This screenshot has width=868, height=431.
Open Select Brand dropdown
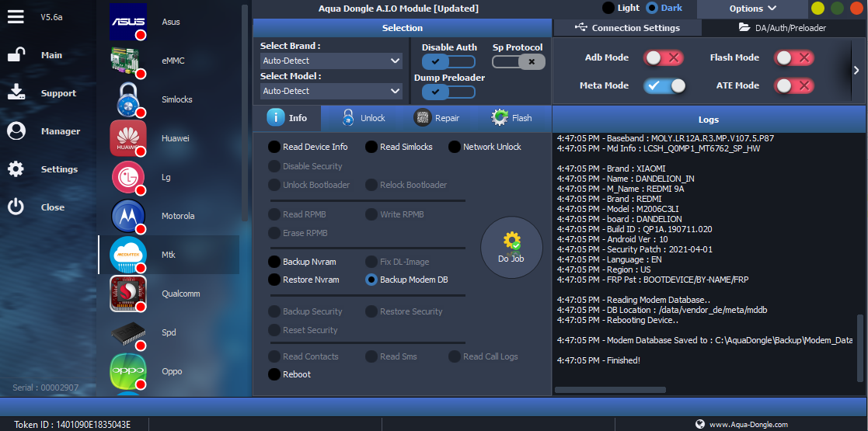331,61
